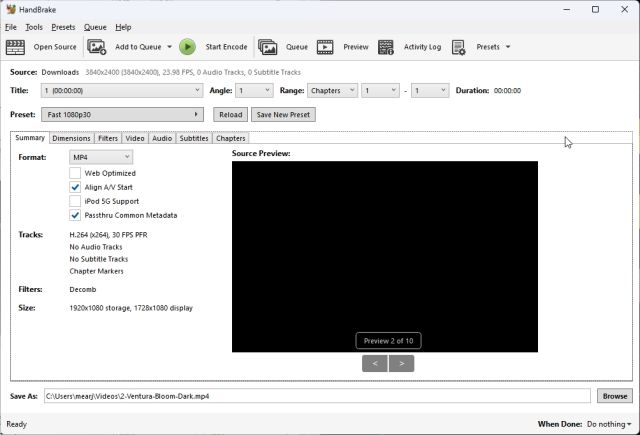Click the Activity Log label
The width and height of the screenshot is (640, 435).
[x=422, y=47]
